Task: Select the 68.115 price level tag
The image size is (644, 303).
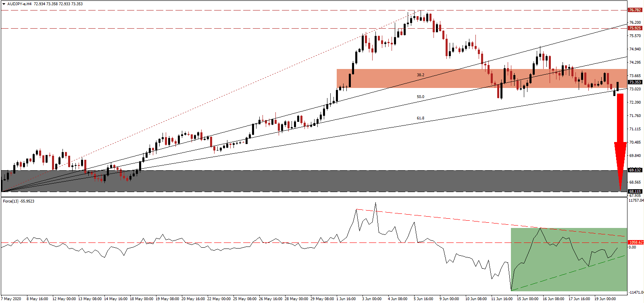Action: pos(635,191)
